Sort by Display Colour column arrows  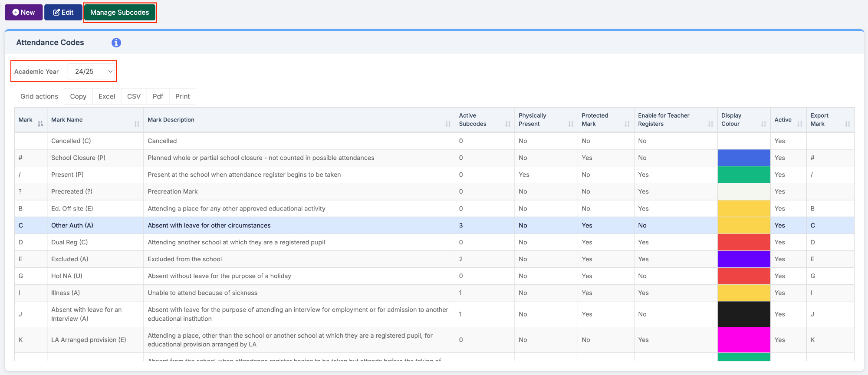(x=763, y=124)
